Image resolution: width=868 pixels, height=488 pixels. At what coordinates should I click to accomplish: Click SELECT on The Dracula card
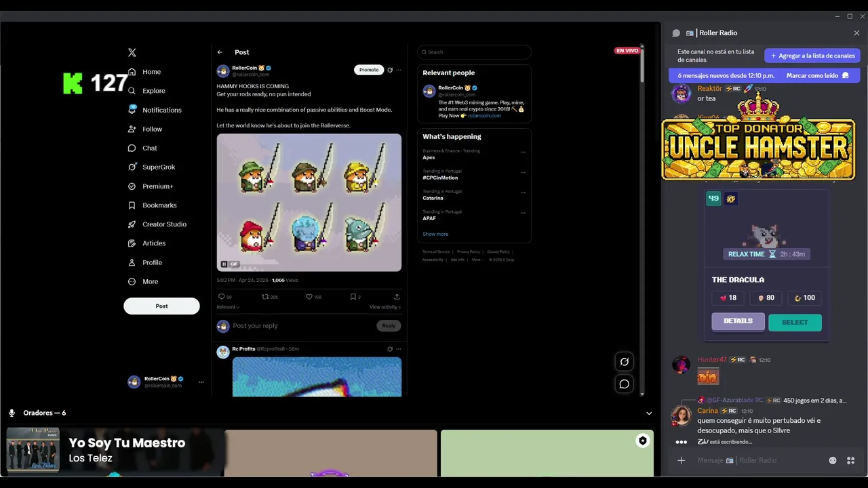[795, 323]
